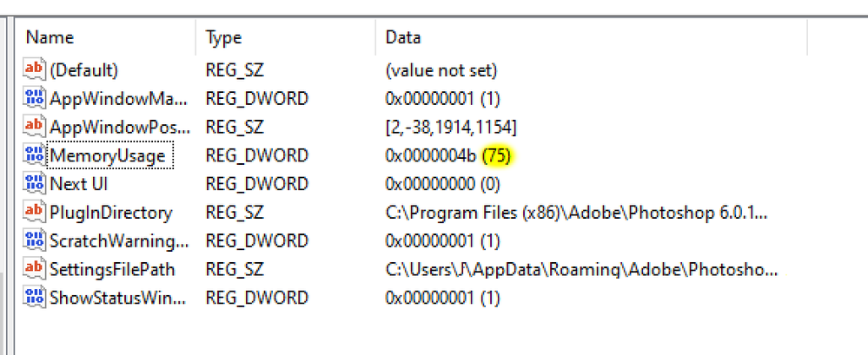Click the Next UI DWORD icon
868x355 pixels.
35,184
